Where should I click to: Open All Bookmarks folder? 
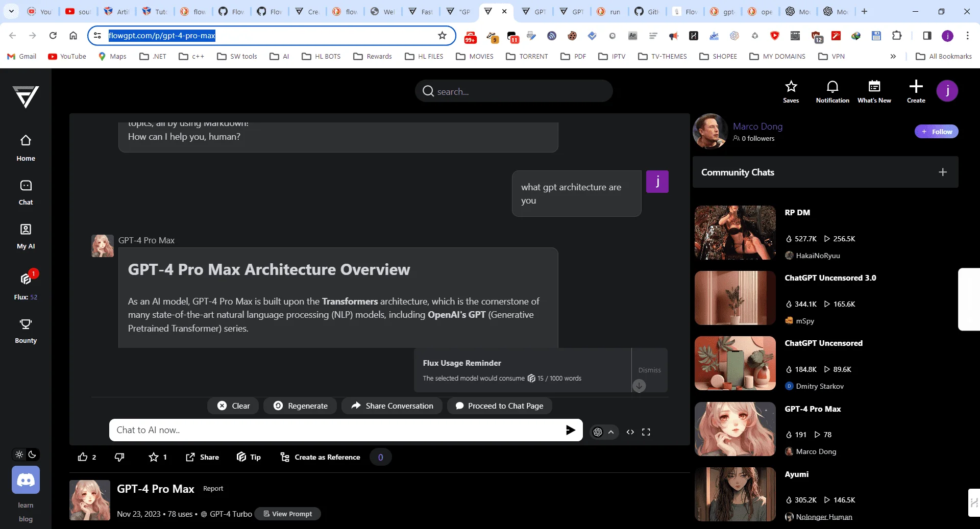pyautogui.click(x=944, y=56)
